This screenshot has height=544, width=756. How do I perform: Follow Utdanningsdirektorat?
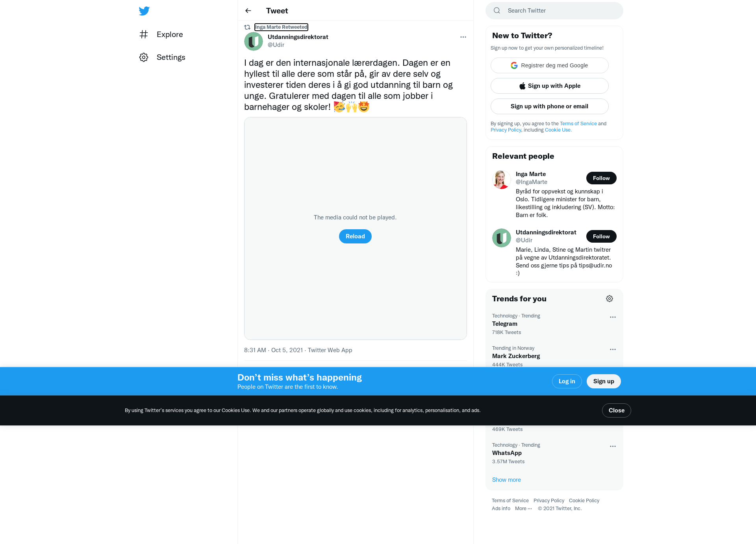coord(601,236)
